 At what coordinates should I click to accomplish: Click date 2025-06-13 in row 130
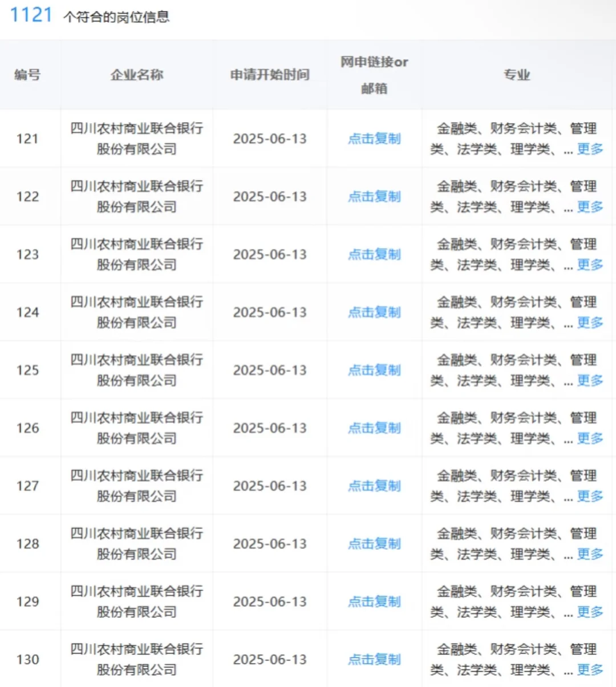pos(270,660)
